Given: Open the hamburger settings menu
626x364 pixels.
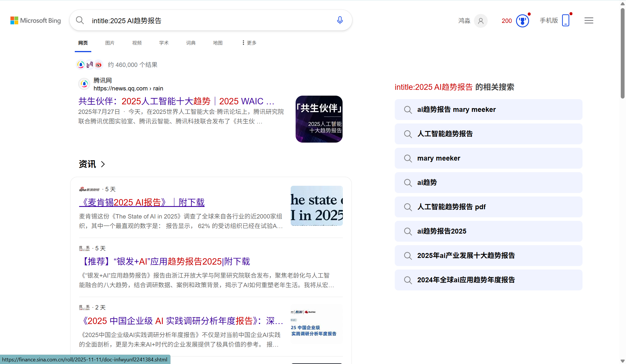Looking at the screenshot, I should pyautogui.click(x=589, y=21).
